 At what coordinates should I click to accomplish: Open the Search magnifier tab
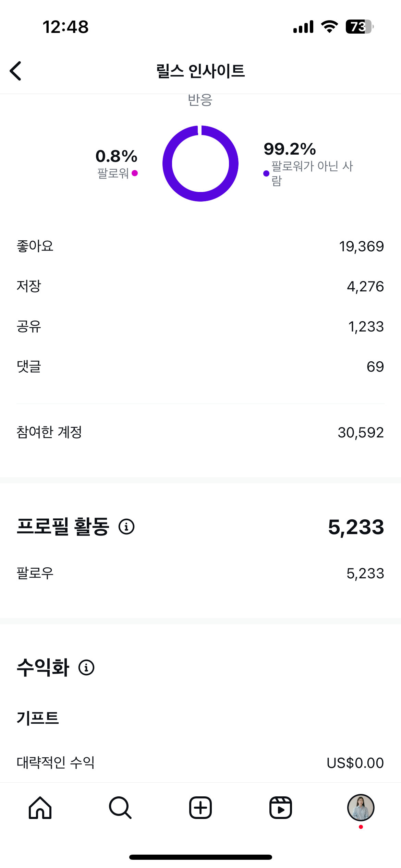click(x=120, y=808)
